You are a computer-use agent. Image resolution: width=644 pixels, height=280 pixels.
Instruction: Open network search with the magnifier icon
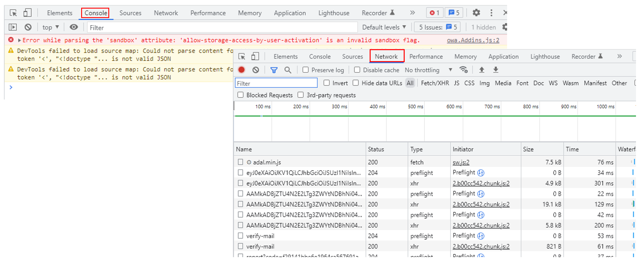[x=288, y=70]
